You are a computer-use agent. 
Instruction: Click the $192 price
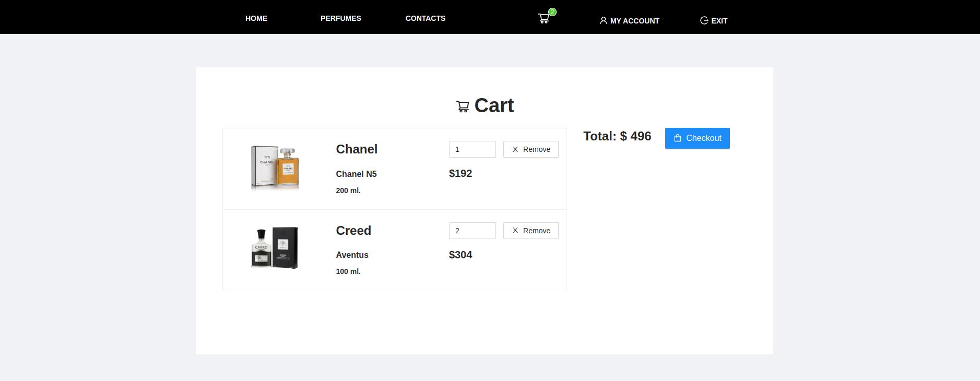tap(461, 173)
